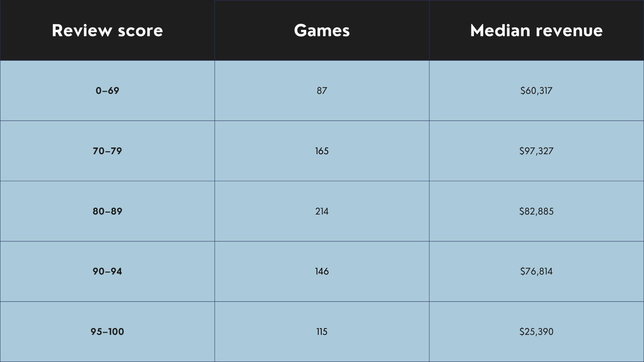The image size is (644, 362).
Task: Click the word score in the header
Action: pos(140,31)
